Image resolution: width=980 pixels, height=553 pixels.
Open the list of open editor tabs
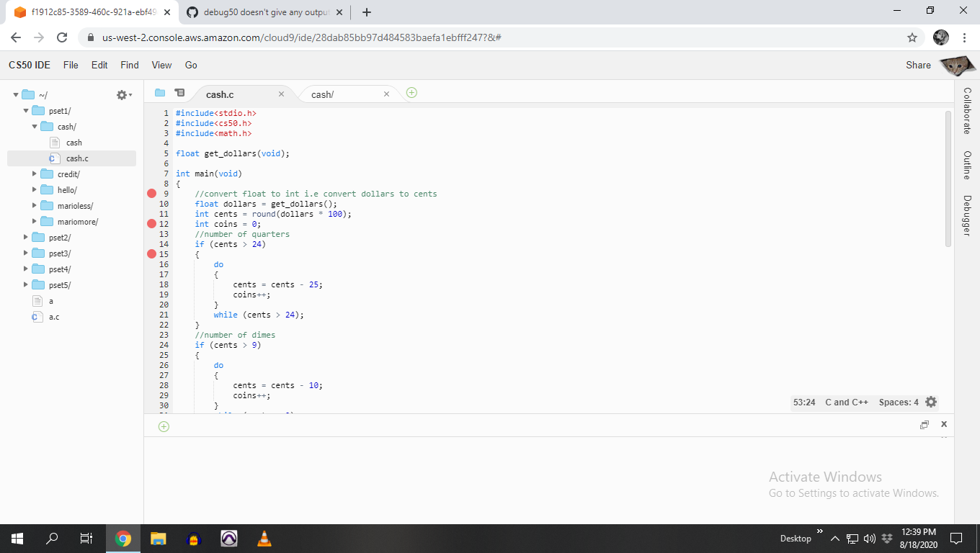(x=179, y=92)
